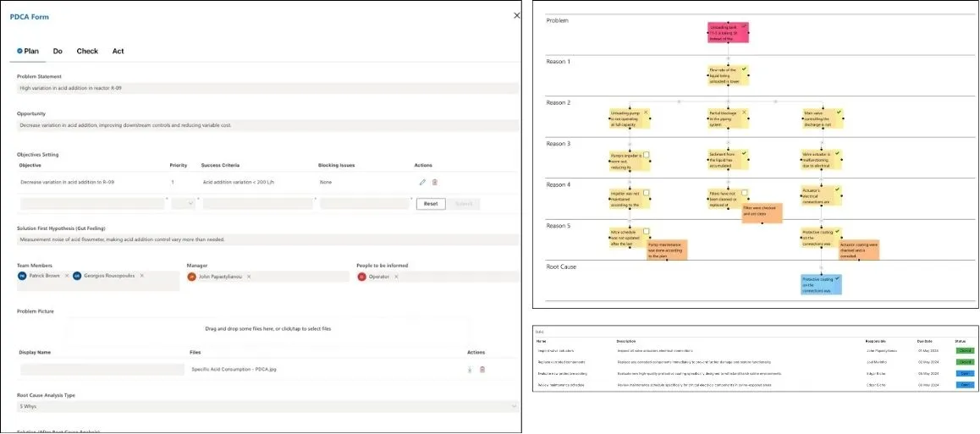
Task: Delete the Specific Acid Consumption file
Action: click(x=482, y=370)
